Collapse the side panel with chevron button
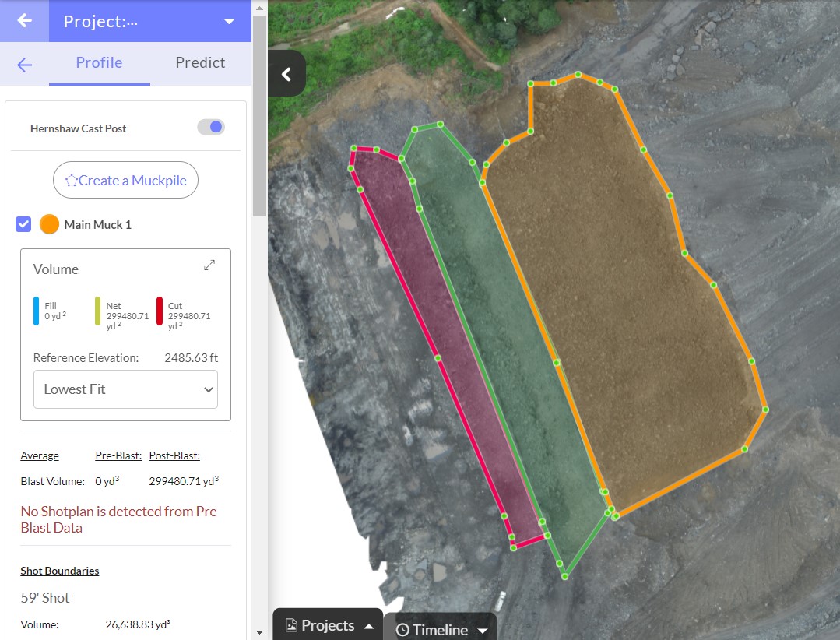Viewport: 840px width, 640px height. tap(286, 74)
